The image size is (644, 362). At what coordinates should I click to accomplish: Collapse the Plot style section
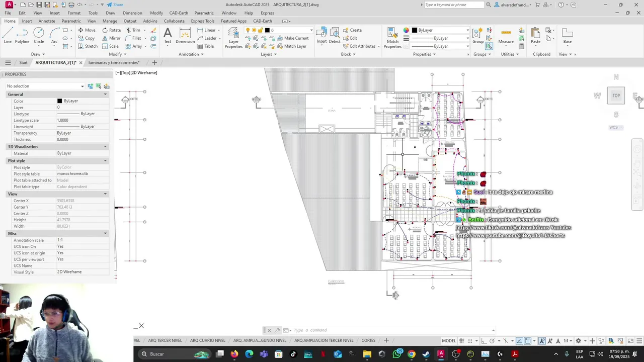[x=105, y=161]
